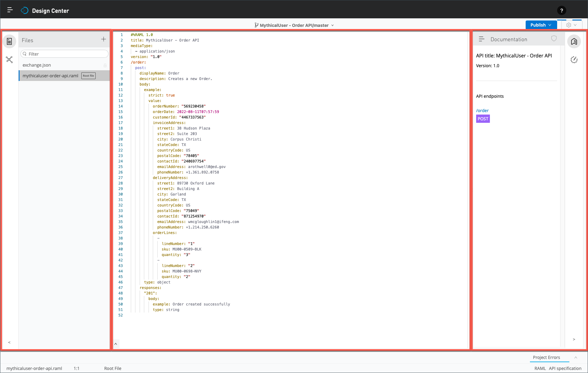Collapse the right panel with the > arrow
The width and height of the screenshot is (588, 373).
(574, 339)
